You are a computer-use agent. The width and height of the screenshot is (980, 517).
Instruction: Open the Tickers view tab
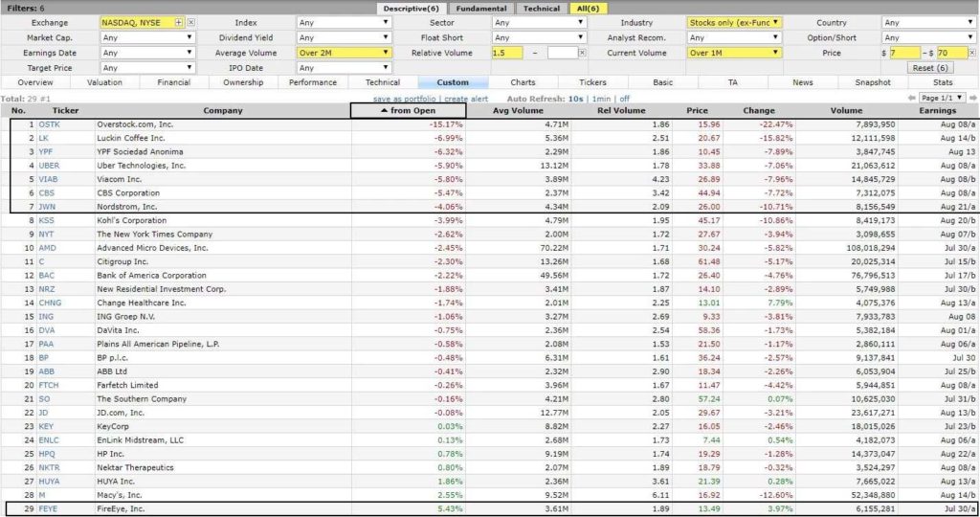click(x=592, y=82)
